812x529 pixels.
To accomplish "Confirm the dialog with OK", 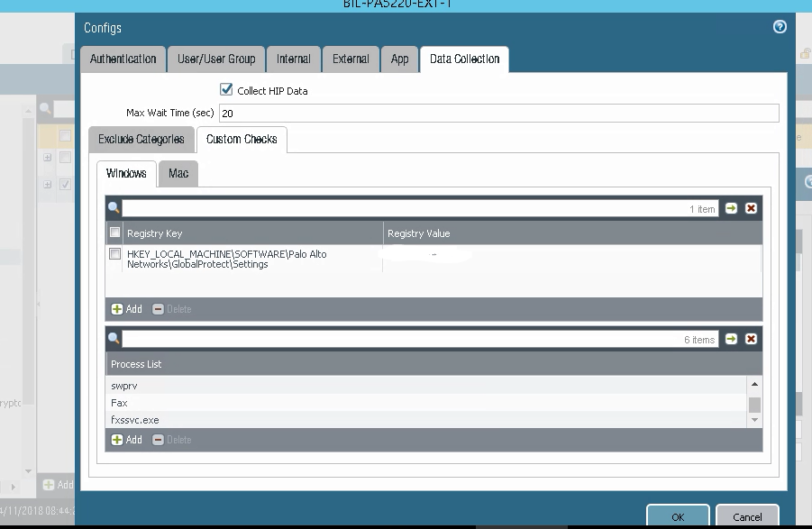I will pos(678,516).
